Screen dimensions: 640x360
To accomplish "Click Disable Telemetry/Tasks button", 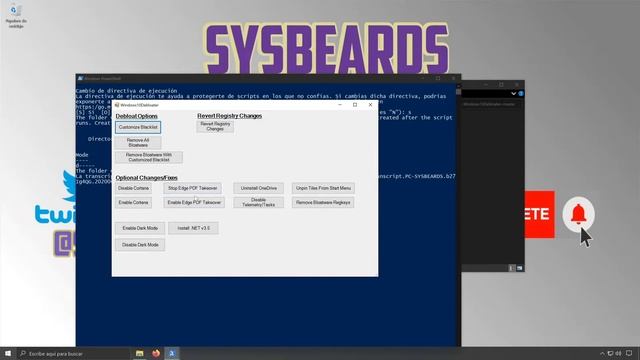I will click(x=259, y=202).
